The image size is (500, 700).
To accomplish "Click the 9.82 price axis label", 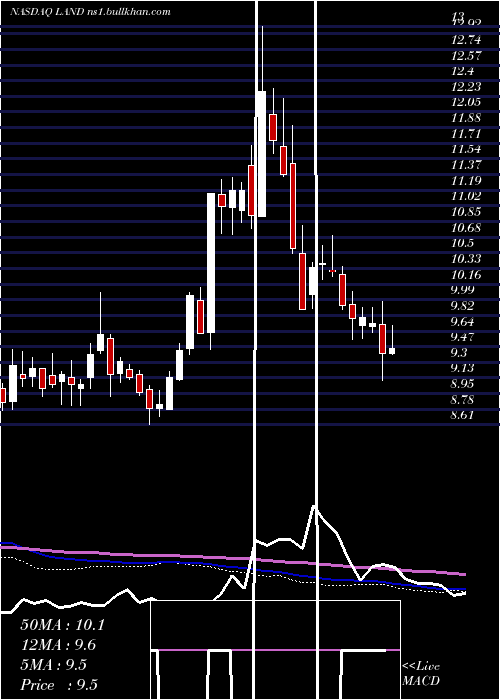I will [464, 306].
